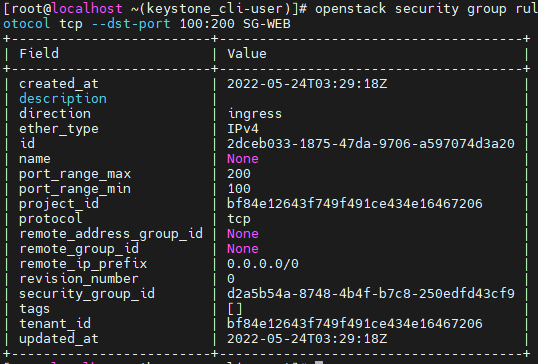This screenshot has height=364, width=538.
Task: Click the tenant_id value in table
Action: (355, 324)
